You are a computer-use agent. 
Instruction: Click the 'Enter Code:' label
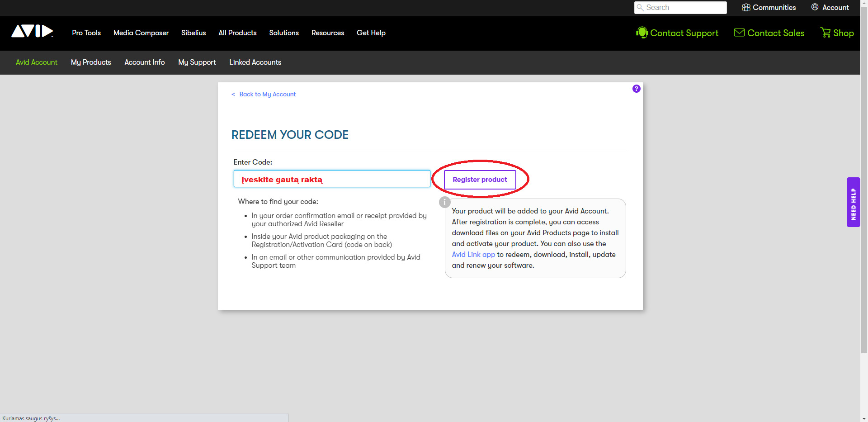coord(253,162)
